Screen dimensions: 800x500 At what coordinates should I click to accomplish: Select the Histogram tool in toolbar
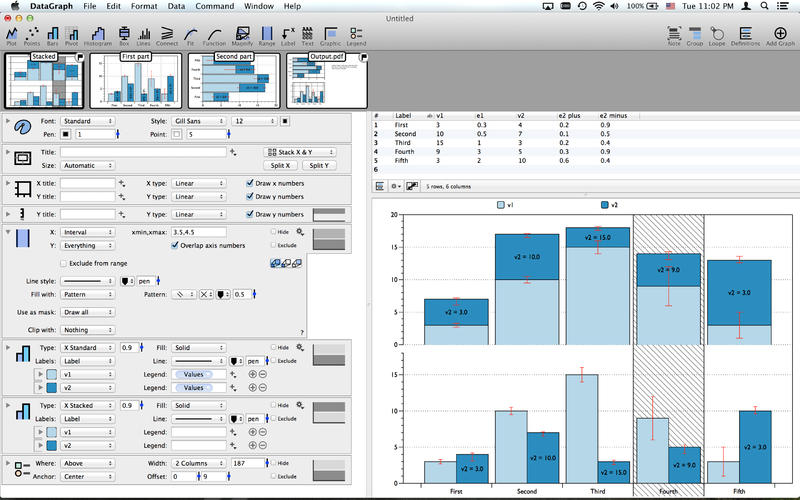(x=98, y=36)
